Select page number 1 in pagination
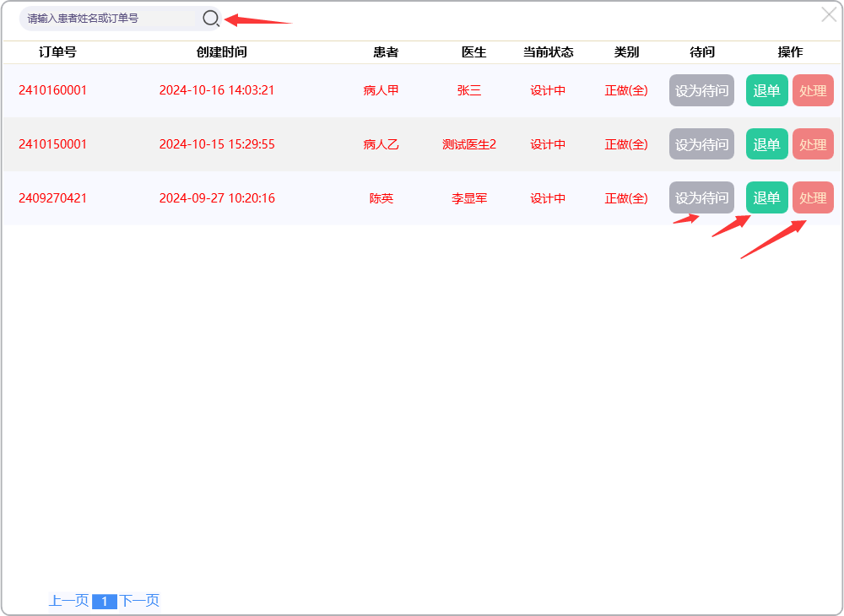Screen dimensions: 844x616 coord(104,602)
